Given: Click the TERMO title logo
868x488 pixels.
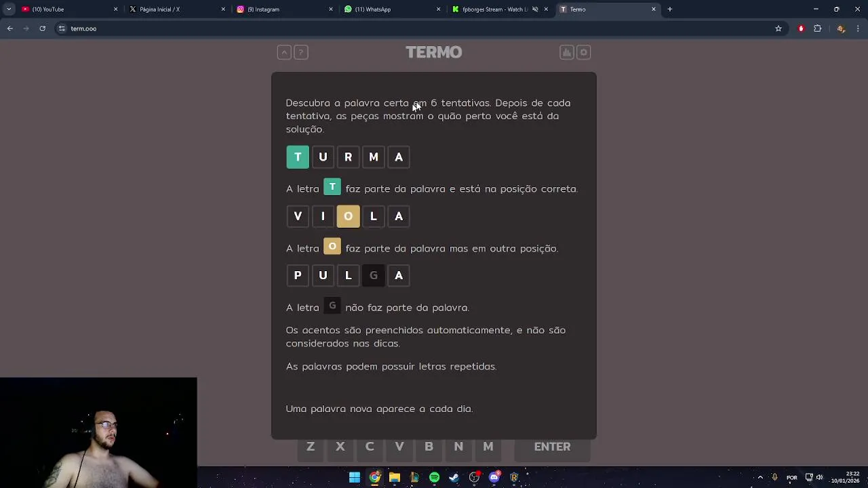Looking at the screenshot, I should coord(434,52).
